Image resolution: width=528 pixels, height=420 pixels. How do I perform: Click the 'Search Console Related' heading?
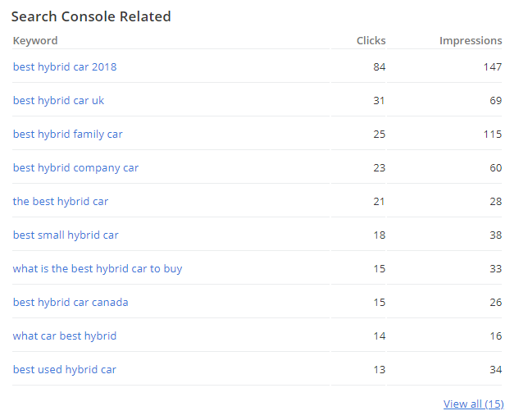click(x=91, y=16)
